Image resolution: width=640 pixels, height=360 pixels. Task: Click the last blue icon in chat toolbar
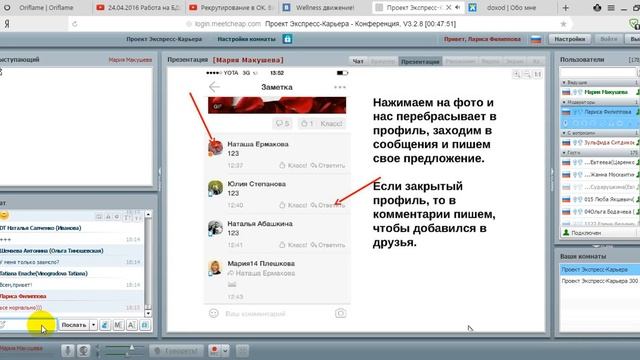click(x=145, y=325)
